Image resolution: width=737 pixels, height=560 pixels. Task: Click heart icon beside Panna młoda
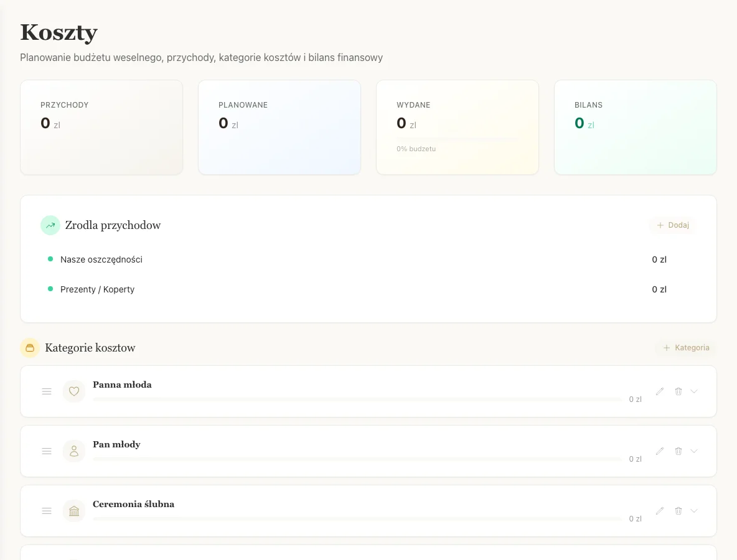[x=74, y=391]
